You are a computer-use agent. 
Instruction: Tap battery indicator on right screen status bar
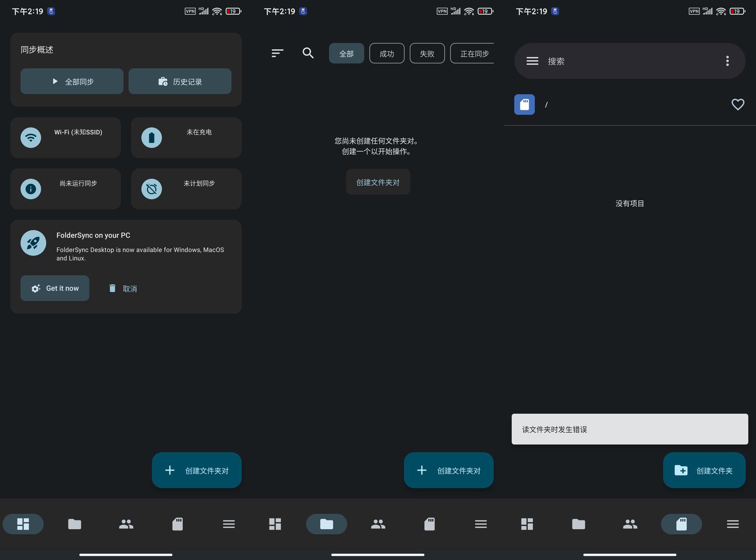[x=737, y=11]
